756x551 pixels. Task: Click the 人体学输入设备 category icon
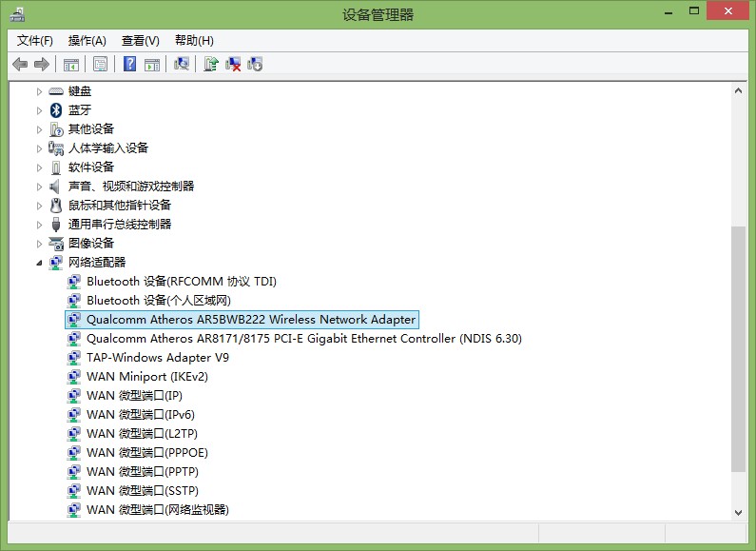56,148
